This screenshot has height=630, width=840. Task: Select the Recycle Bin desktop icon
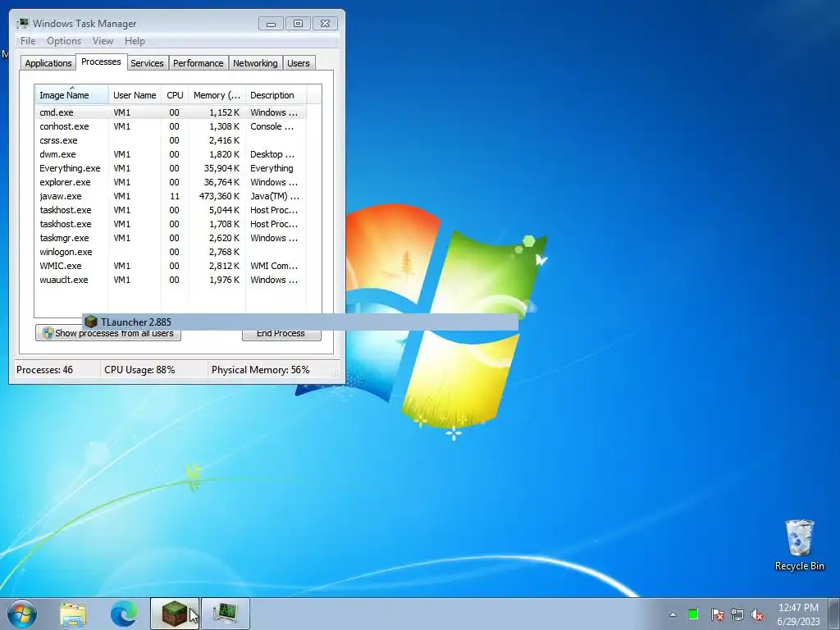[x=799, y=545]
